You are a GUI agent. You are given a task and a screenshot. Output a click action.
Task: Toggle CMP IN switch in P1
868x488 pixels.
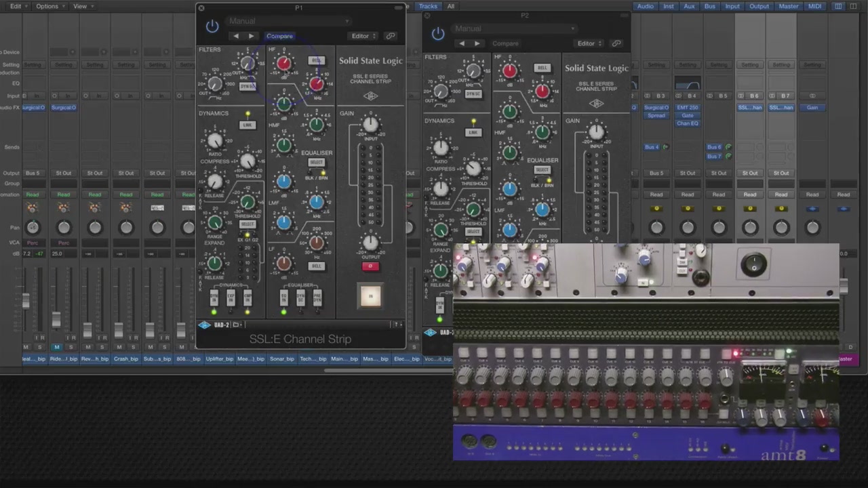click(x=247, y=298)
